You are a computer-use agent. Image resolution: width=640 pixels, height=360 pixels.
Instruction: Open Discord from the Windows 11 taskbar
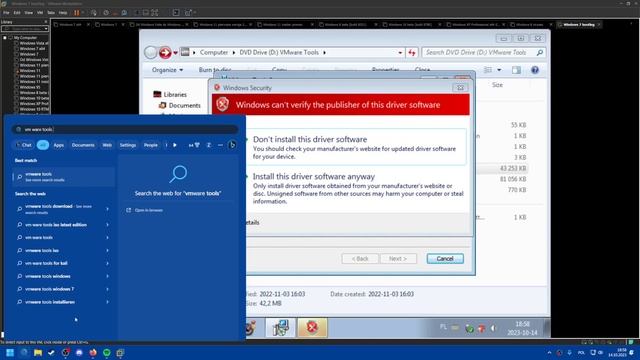(x=79, y=353)
